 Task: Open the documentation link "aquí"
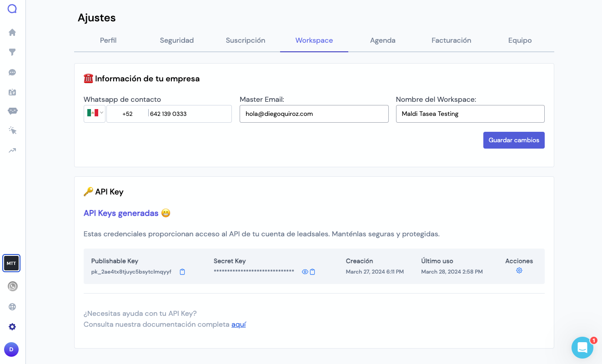pos(239,324)
